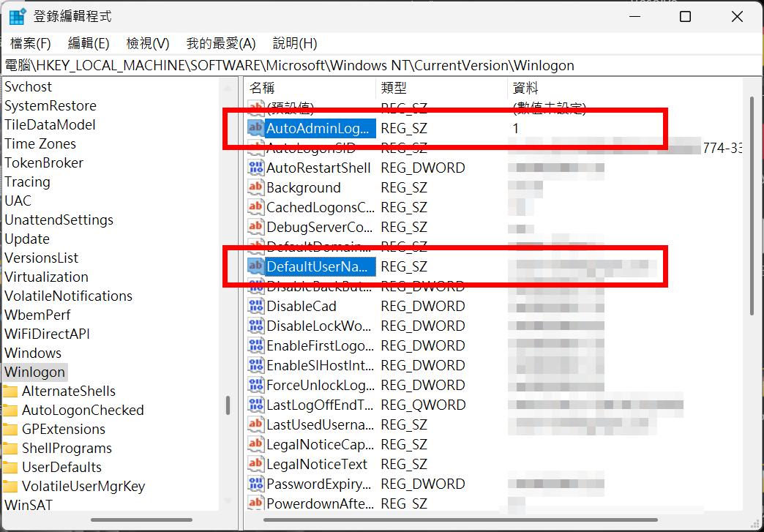Select the Windows key in the tree
764x532 pixels.
pyautogui.click(x=33, y=353)
